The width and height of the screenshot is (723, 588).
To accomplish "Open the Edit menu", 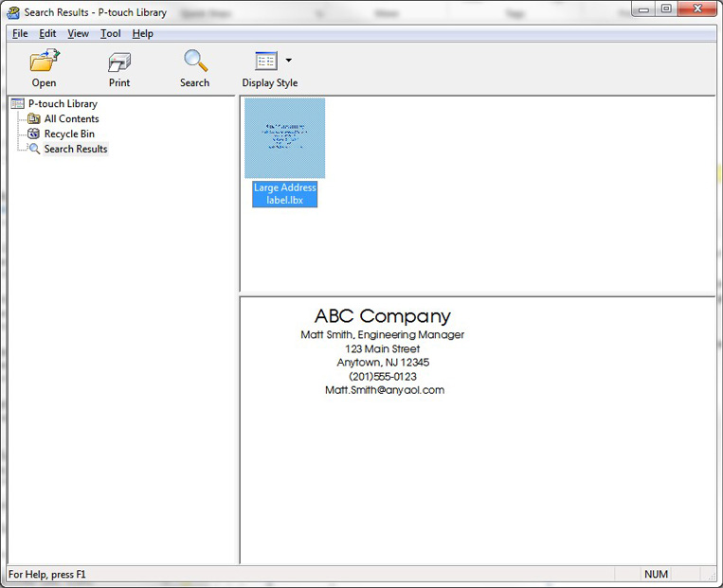I will 47,34.
